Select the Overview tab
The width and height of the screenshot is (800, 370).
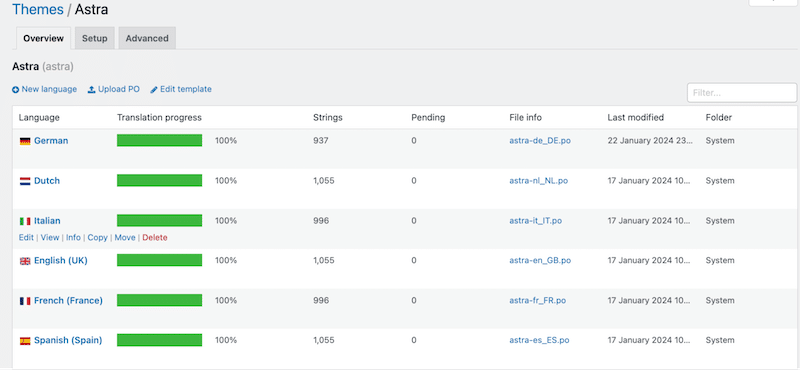pos(43,38)
